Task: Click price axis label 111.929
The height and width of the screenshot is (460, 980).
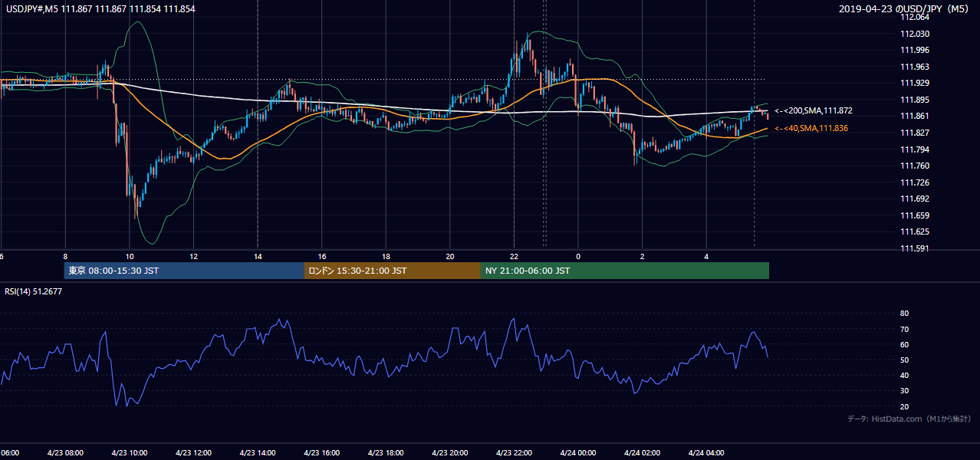Action: pyautogui.click(x=915, y=83)
